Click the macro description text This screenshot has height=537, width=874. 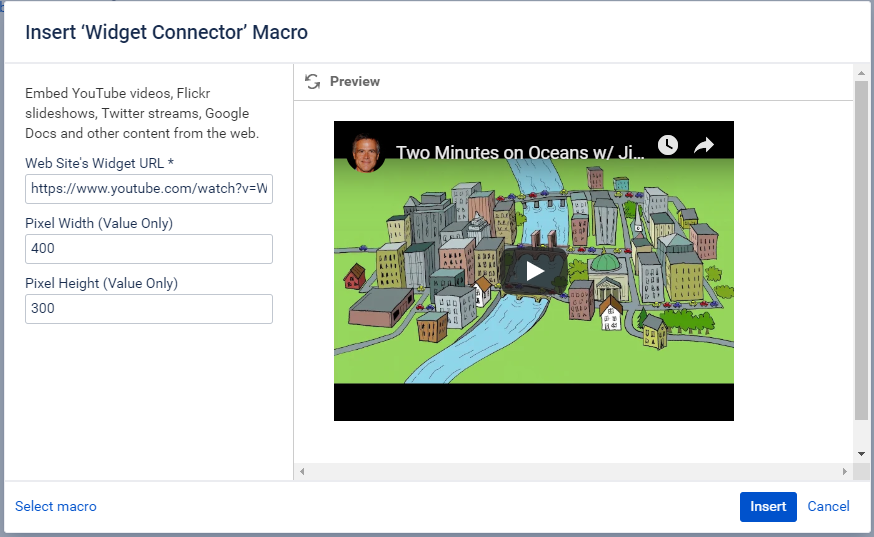click(x=142, y=113)
